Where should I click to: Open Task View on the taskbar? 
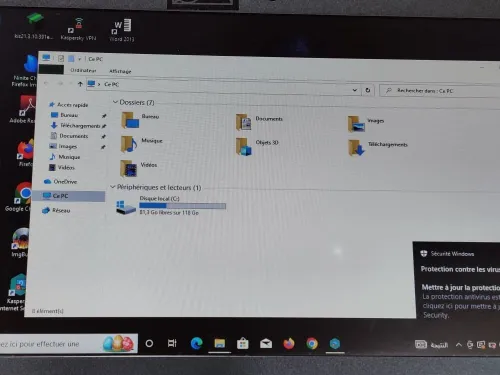[x=172, y=343]
